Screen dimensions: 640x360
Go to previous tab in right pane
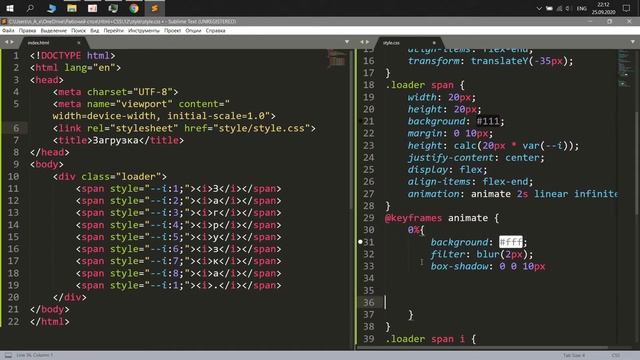coord(362,42)
